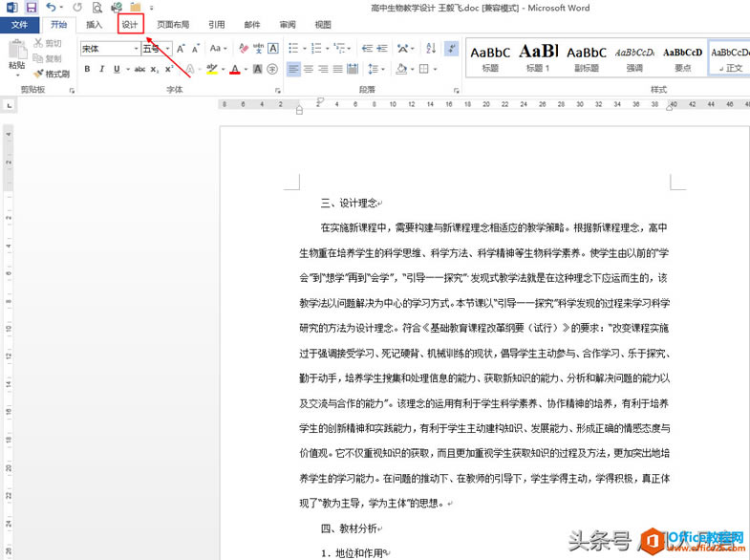750x560 pixels.
Task: Toggle Bold formatting
Action: click(x=87, y=70)
